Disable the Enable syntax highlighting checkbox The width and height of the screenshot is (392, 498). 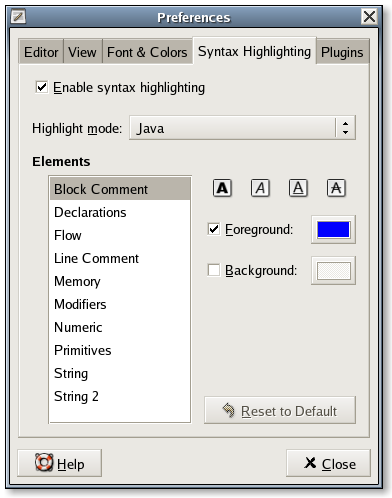42,87
